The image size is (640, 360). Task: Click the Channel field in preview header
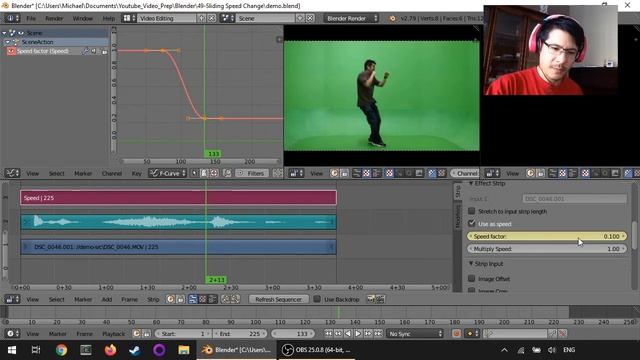(465, 173)
